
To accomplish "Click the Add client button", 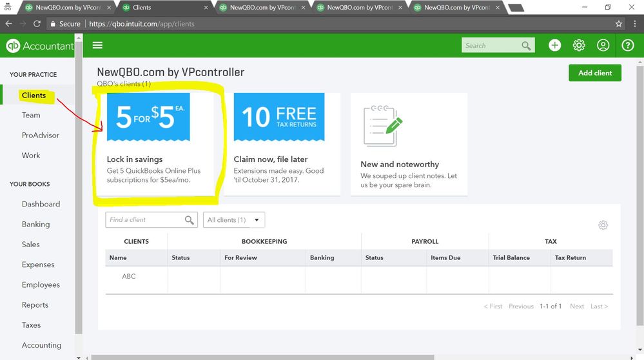I will pyautogui.click(x=595, y=73).
